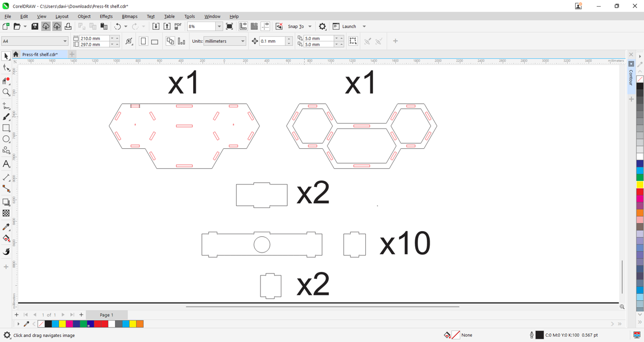644x342 pixels.
Task: Turn off snapping
Action: (279, 26)
